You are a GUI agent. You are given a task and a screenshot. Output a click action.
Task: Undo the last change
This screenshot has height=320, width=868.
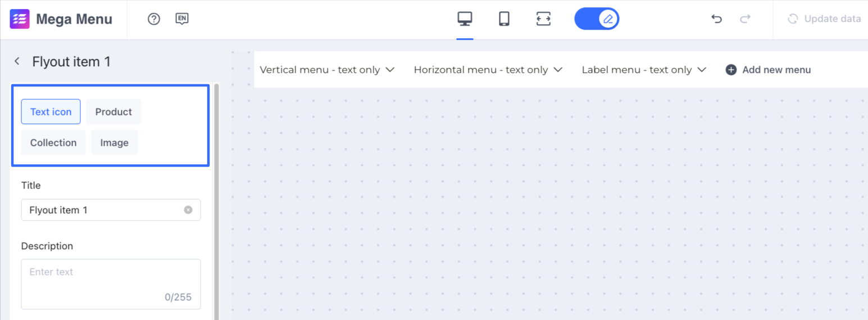[716, 19]
